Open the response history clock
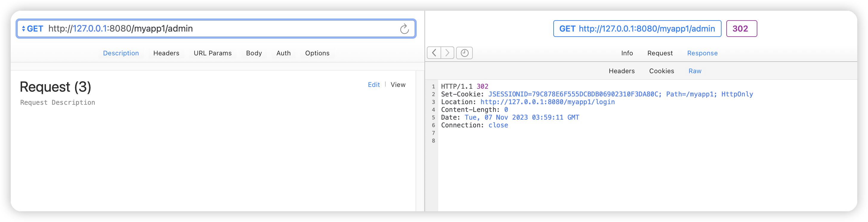 (x=464, y=53)
